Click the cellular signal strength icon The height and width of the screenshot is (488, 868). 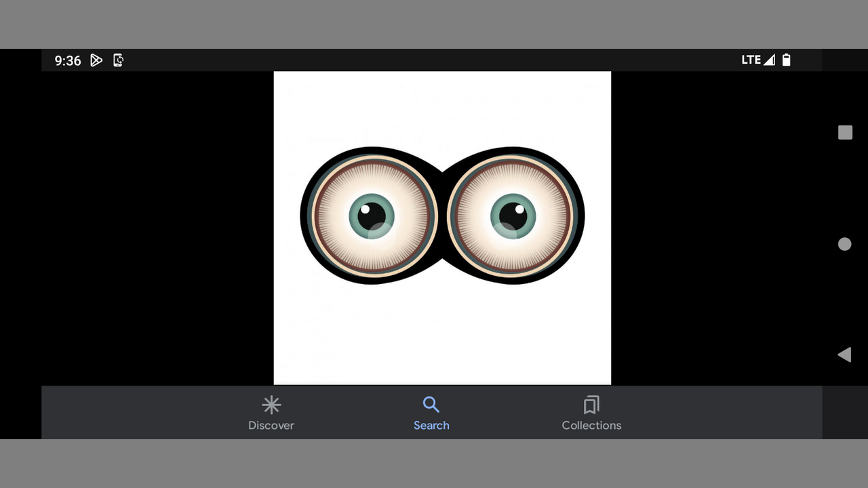click(x=769, y=60)
